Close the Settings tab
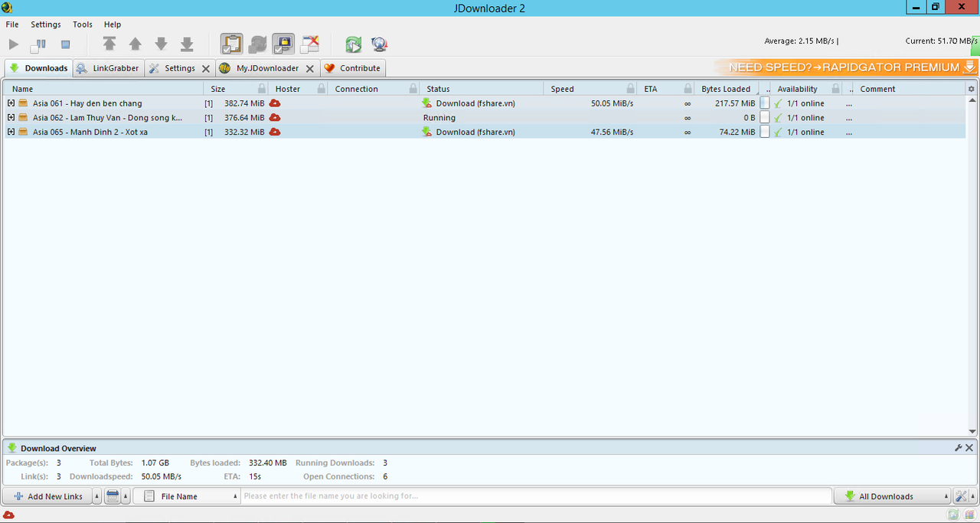This screenshot has width=980, height=523. click(x=206, y=69)
